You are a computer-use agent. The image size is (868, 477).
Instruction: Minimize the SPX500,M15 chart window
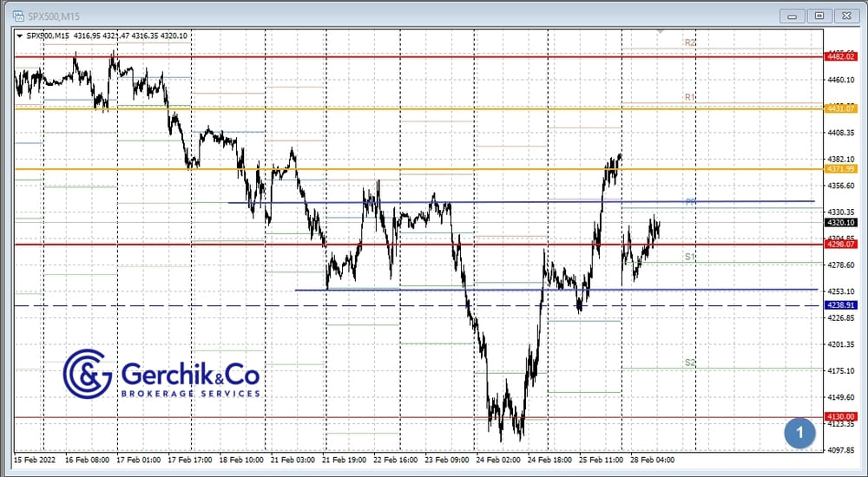tap(792, 15)
